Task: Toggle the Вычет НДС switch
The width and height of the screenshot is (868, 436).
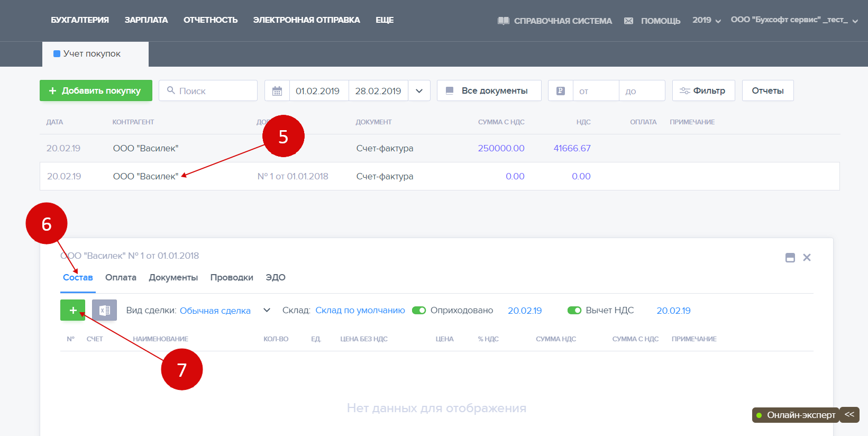Action: [574, 310]
